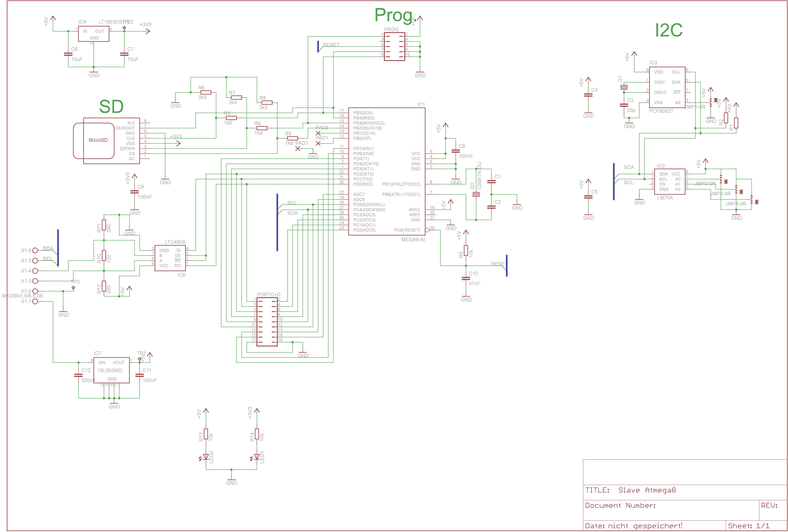Click capacitor C9 100nF symbol
Screen dimensions: 788x532
click(x=456, y=151)
